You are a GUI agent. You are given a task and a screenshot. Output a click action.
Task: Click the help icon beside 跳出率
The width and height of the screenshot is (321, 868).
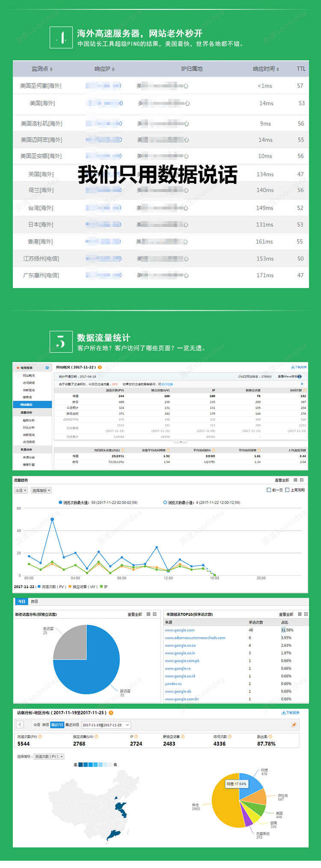[270, 737]
